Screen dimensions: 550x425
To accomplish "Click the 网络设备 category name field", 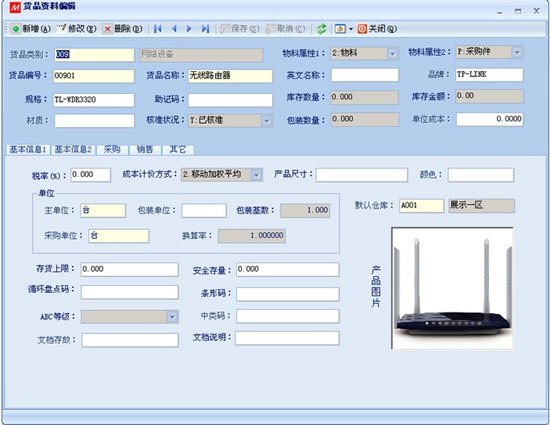I will coord(201,55).
